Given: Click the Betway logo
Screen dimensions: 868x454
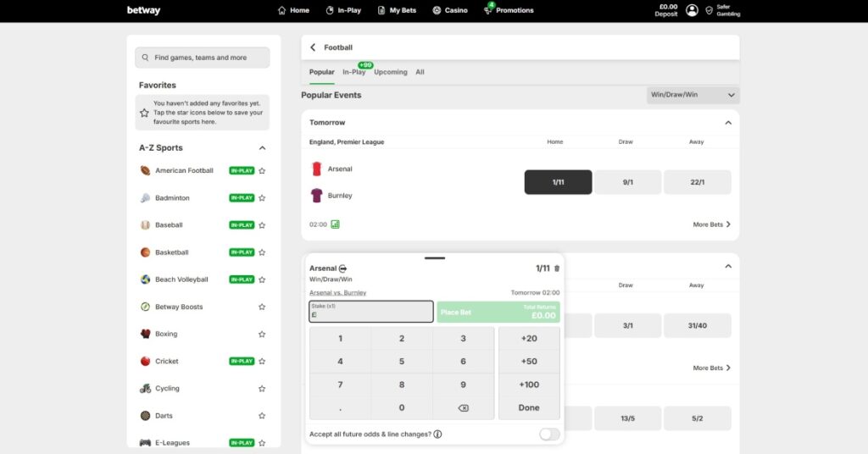Looking at the screenshot, I should 143,10.
